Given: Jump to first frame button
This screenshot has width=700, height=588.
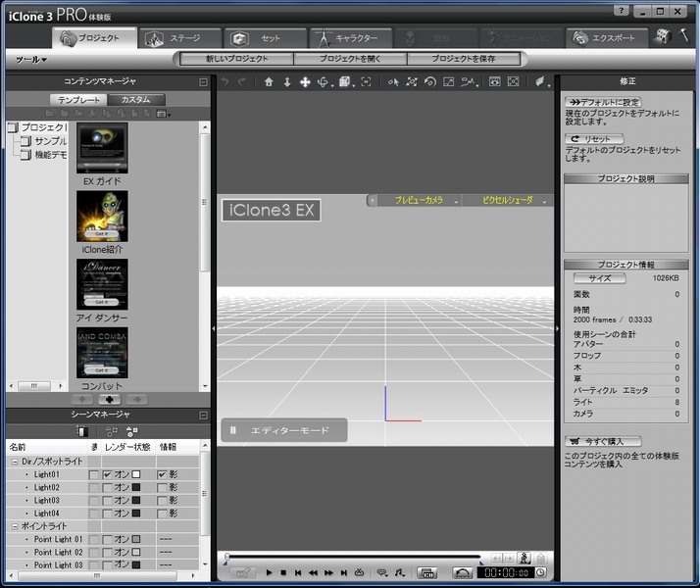Looking at the screenshot, I should [298, 572].
